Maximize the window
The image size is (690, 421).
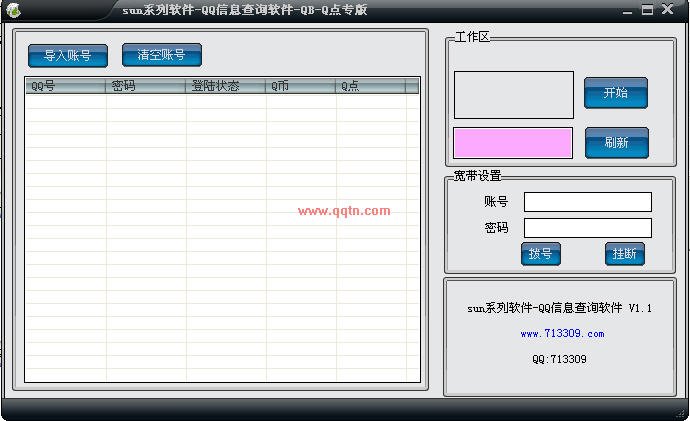coord(647,10)
